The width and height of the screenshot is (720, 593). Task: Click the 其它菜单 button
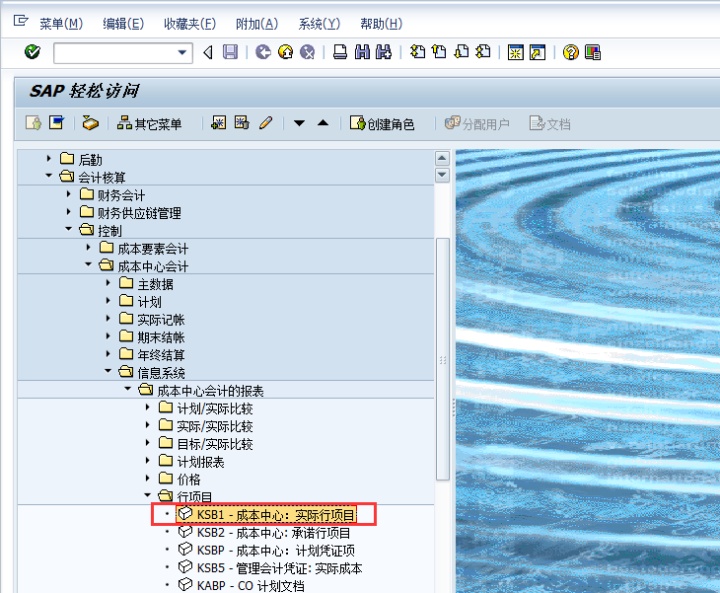(x=150, y=124)
